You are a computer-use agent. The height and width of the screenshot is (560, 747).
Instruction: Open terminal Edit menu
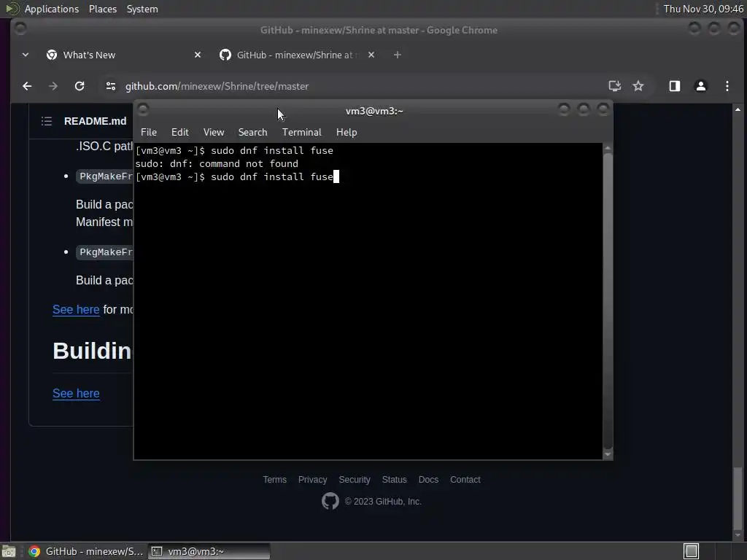pos(180,133)
